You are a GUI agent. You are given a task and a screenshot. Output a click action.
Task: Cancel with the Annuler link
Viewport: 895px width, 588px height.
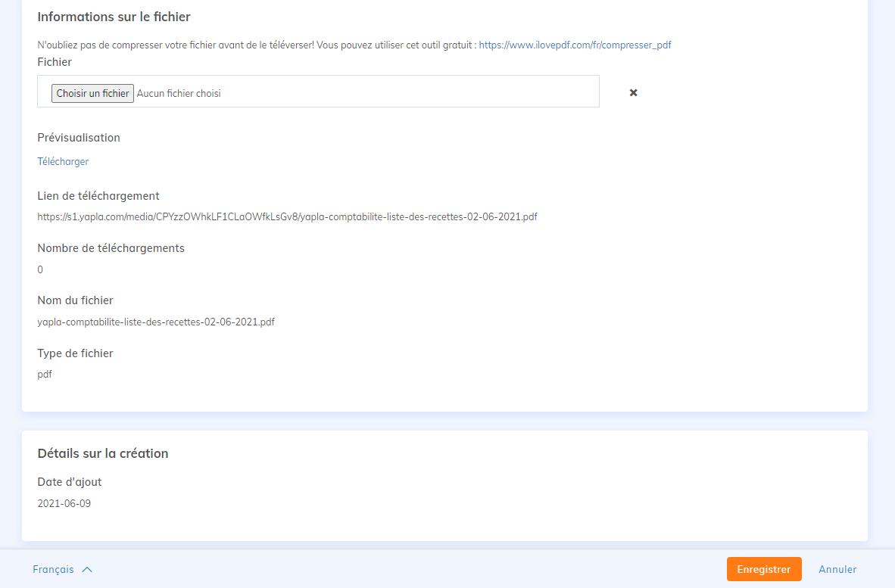pyautogui.click(x=837, y=569)
